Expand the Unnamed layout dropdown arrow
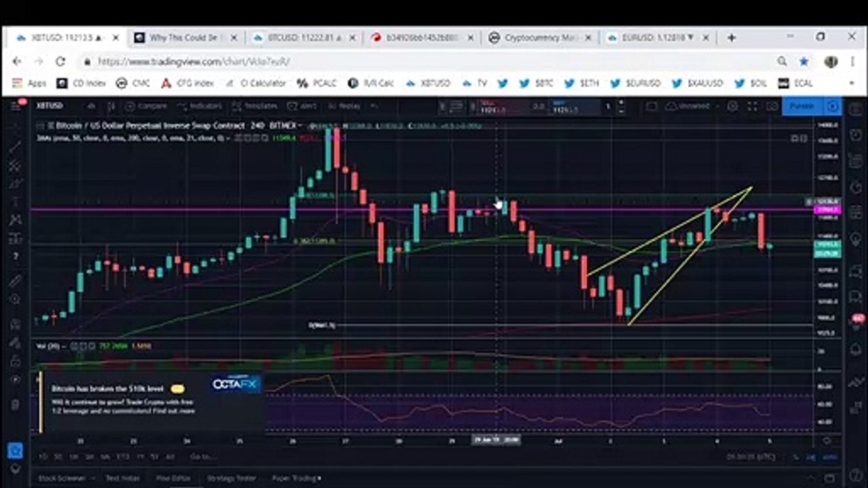 [717, 106]
